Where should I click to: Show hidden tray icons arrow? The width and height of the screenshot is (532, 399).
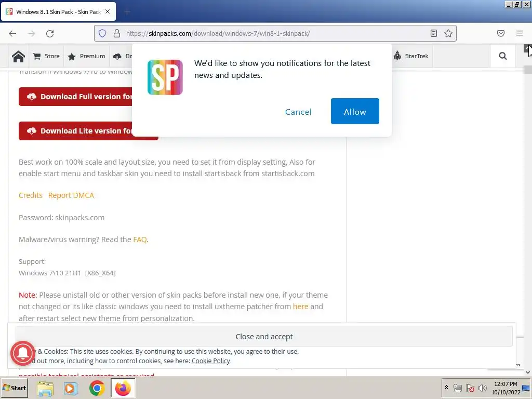[x=446, y=388]
